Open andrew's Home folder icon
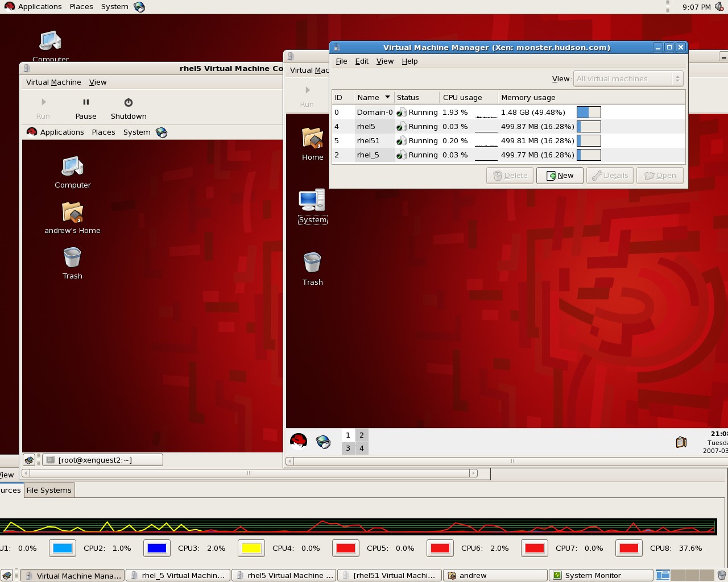The height and width of the screenshot is (582, 728). (72, 213)
